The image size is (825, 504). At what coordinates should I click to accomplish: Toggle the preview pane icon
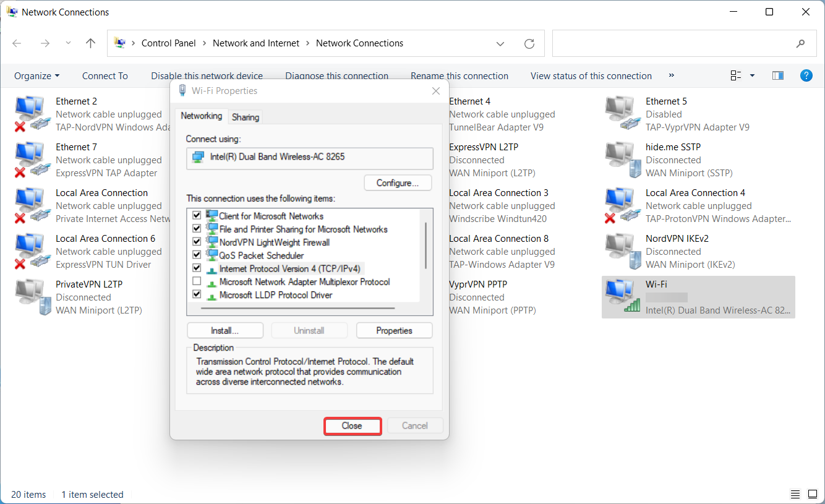[778, 75]
